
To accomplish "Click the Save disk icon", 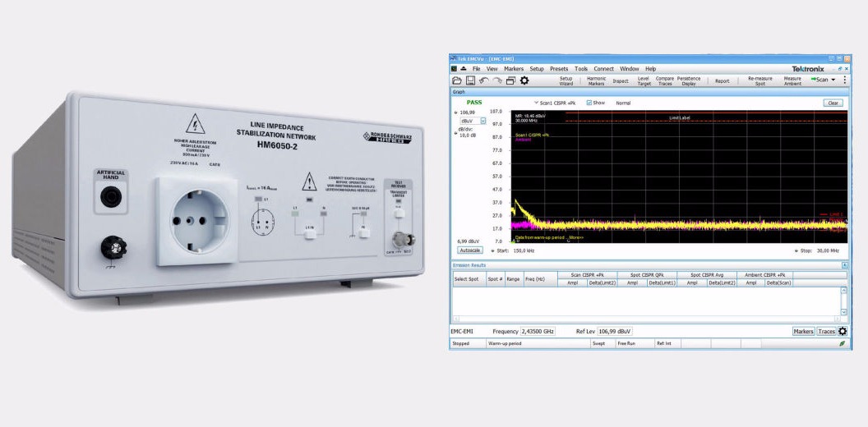I will tap(470, 80).
